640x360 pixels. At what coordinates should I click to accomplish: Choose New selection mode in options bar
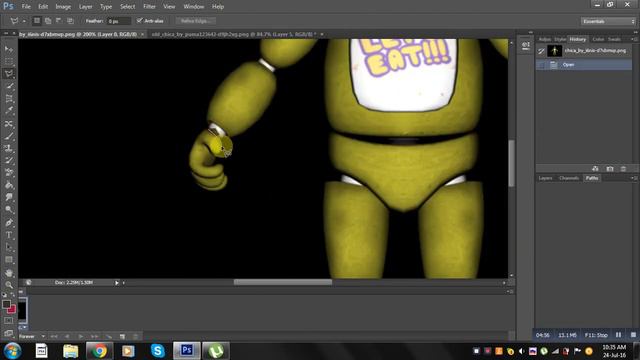click(x=37, y=21)
